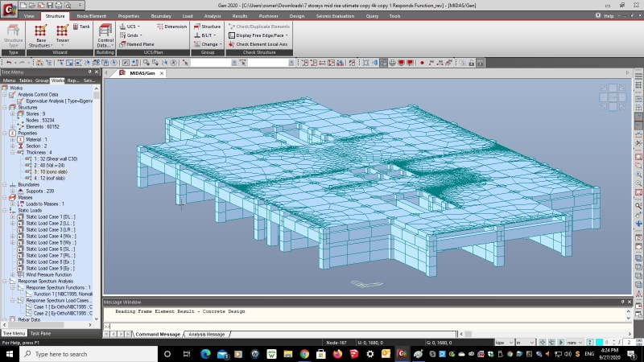Image resolution: width=644 pixels, height=362 pixels.
Task: Click the Save icon in quick access bar
Action: coord(50,6)
